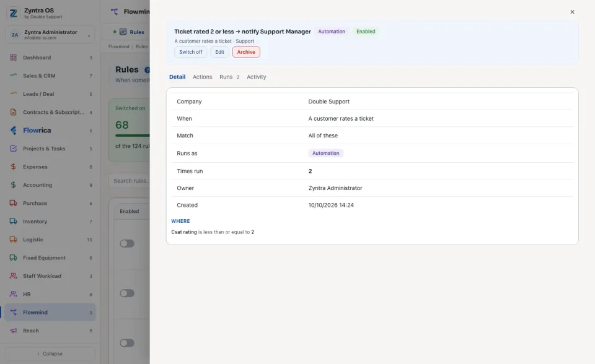Switch to the Detail tab
The image size is (595, 364).
[177, 77]
